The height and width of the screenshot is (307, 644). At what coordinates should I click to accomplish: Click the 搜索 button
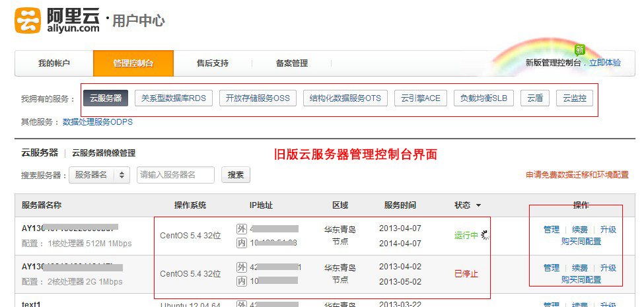pos(236,175)
